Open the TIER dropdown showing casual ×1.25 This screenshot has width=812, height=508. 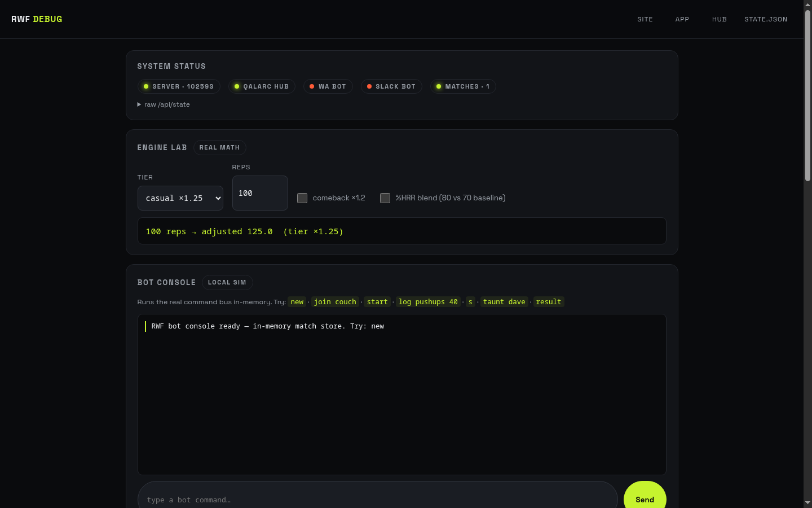pyautogui.click(x=180, y=198)
